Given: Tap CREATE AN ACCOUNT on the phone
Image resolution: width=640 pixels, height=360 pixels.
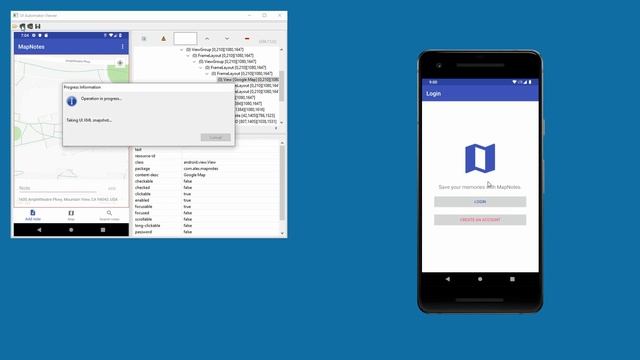Looking at the screenshot, I should pyautogui.click(x=480, y=220).
